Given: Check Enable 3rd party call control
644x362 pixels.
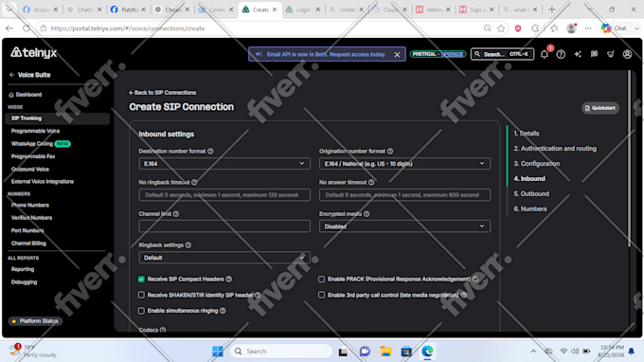Looking at the screenshot, I should click(x=322, y=295).
